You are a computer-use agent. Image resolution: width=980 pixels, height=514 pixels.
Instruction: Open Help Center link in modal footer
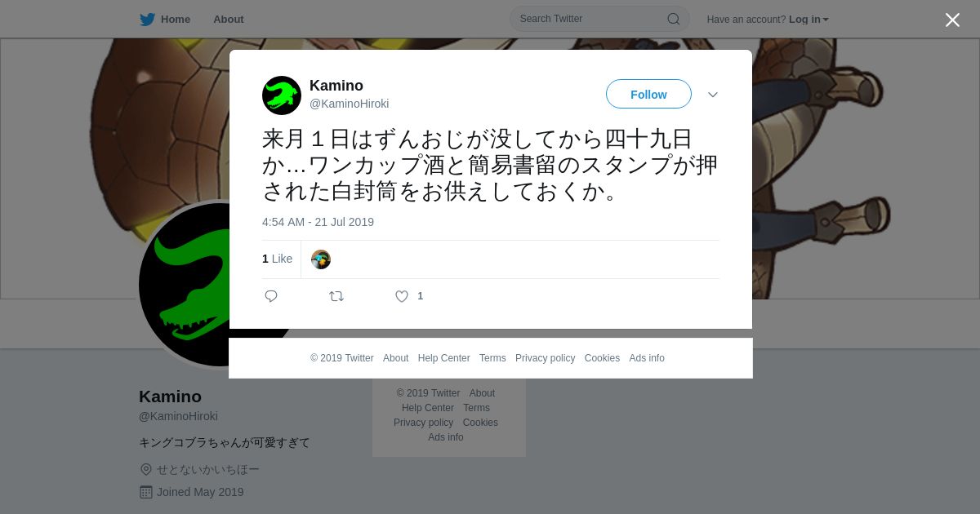tap(443, 358)
